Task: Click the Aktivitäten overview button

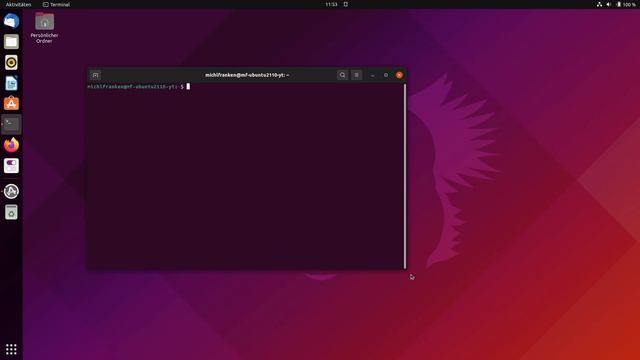Action: (x=18, y=4)
